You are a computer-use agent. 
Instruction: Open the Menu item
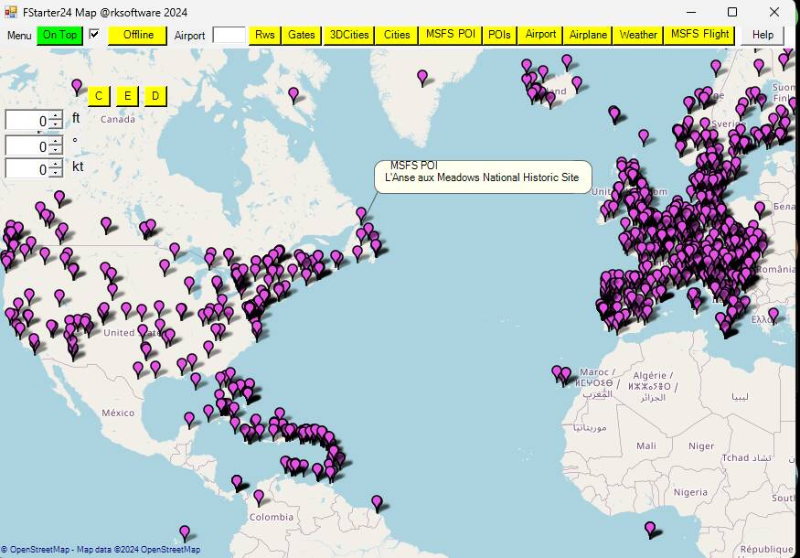click(x=19, y=35)
